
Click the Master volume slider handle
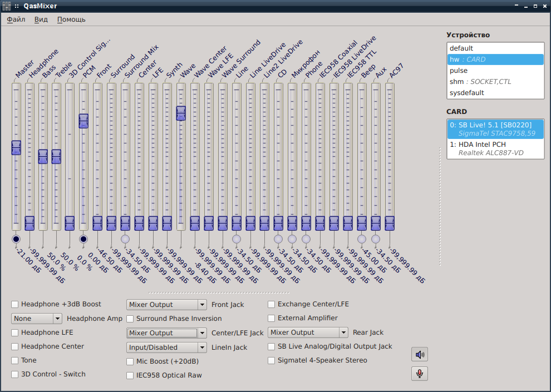click(16, 148)
